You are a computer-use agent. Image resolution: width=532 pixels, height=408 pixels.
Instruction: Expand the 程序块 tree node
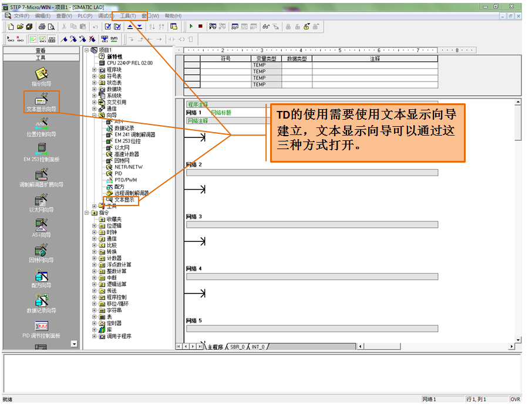95,69
